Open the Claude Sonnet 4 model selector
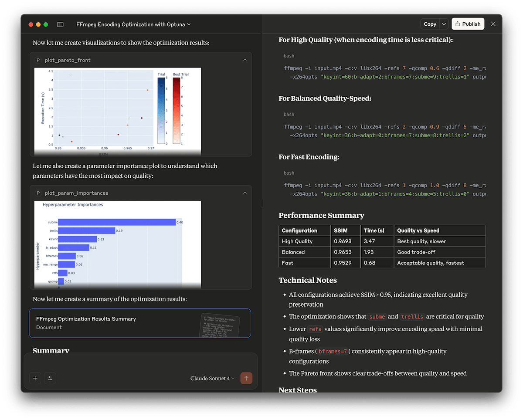Screen dimensions: 523x420 point(212,378)
